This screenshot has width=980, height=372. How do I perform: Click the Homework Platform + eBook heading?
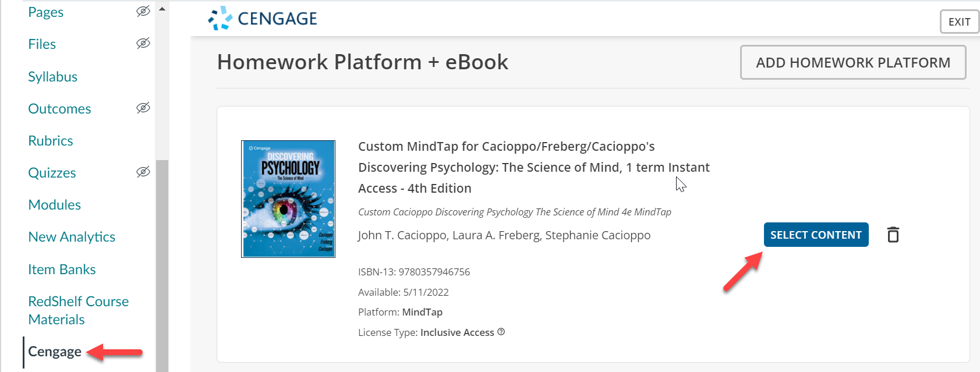click(363, 62)
